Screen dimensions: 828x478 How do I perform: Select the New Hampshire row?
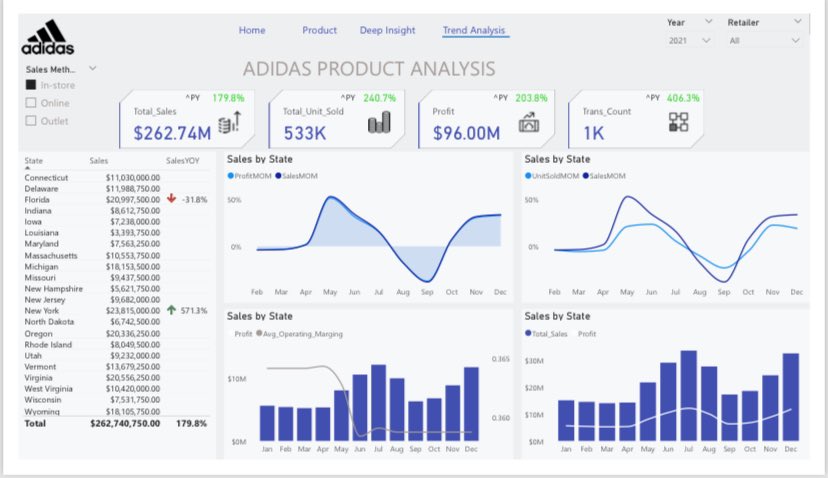pyautogui.click(x=116, y=289)
